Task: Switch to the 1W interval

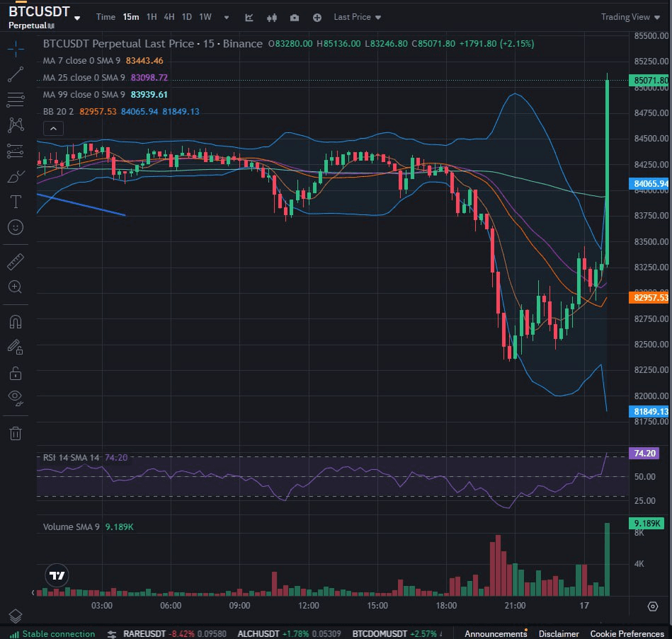Action: 205,17
